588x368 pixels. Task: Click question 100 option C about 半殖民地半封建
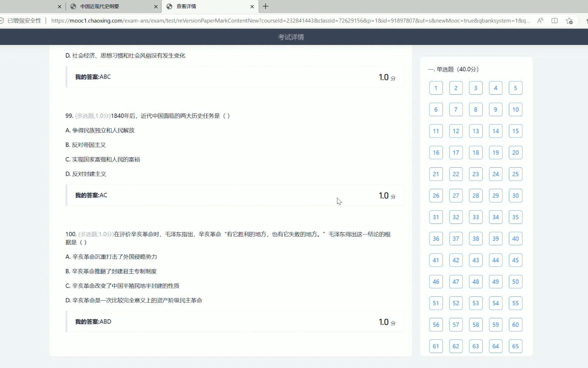pos(122,286)
